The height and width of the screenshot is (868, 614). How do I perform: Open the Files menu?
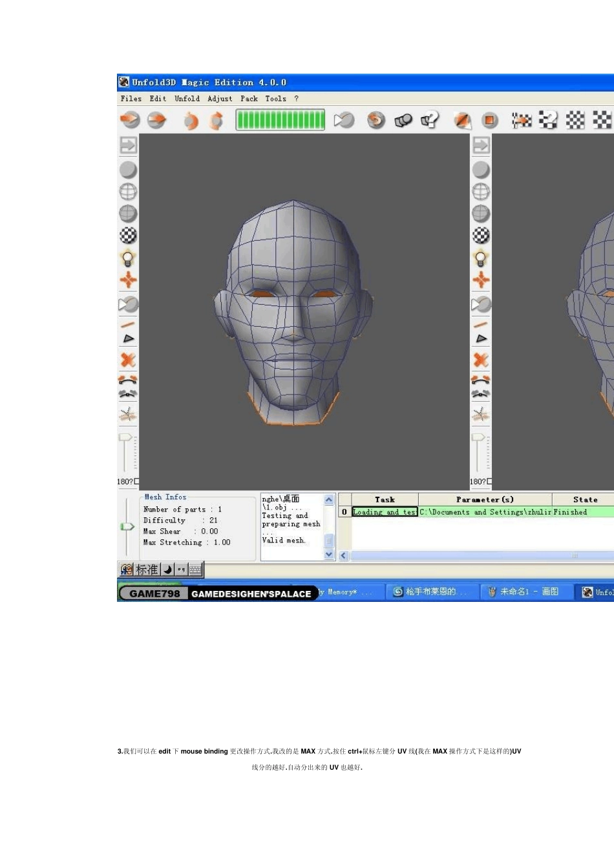[131, 99]
